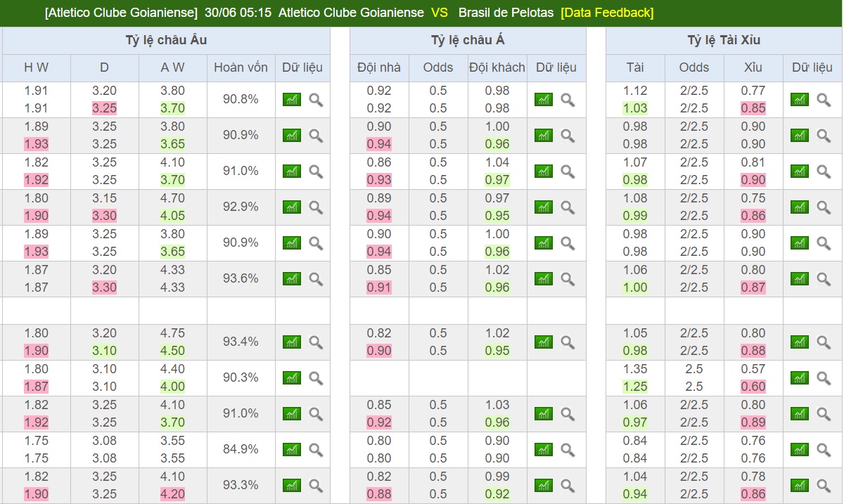Click the [Data Feedback] link
This screenshot has width=844, height=504.
pyautogui.click(x=607, y=13)
